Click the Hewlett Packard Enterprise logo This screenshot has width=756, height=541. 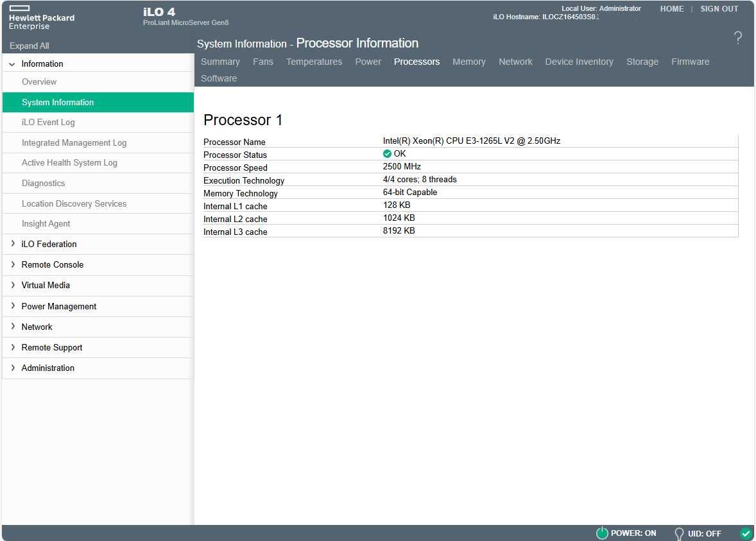[x=42, y=18]
